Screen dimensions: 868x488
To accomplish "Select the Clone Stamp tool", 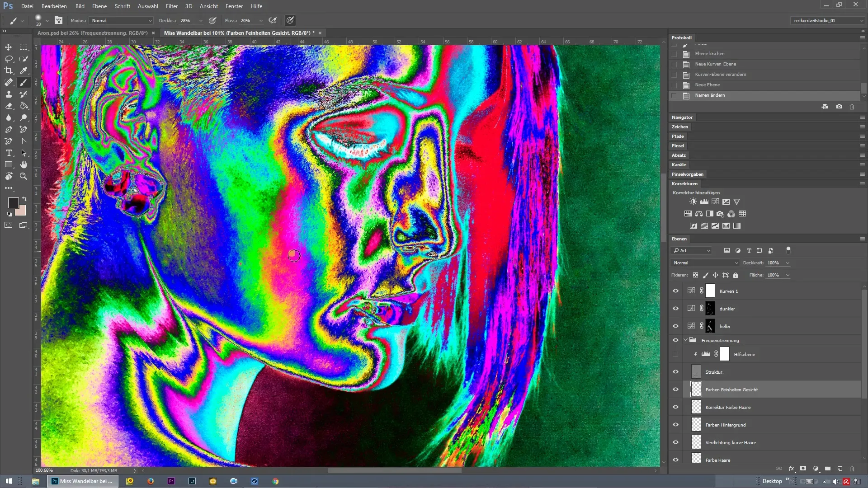I will pyautogui.click(x=9, y=94).
